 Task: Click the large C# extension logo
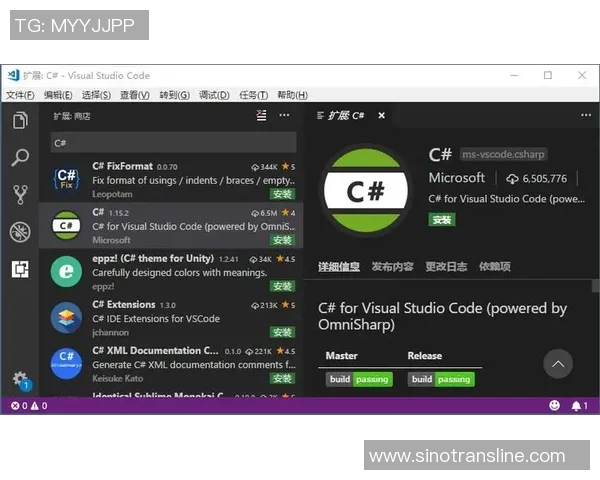click(x=366, y=191)
